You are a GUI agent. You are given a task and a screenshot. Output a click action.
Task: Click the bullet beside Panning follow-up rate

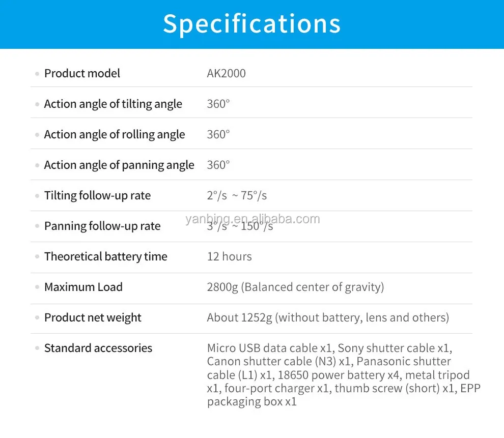[x=37, y=226]
